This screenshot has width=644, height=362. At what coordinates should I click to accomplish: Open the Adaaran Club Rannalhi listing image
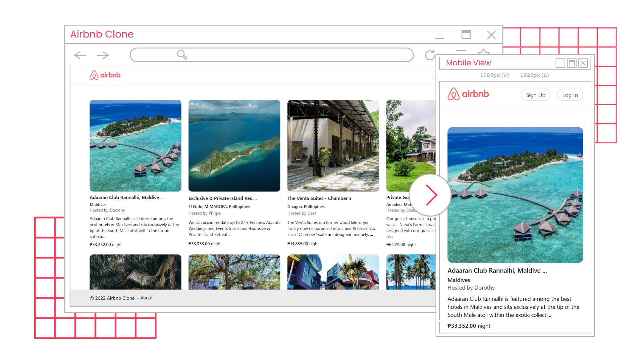135,145
